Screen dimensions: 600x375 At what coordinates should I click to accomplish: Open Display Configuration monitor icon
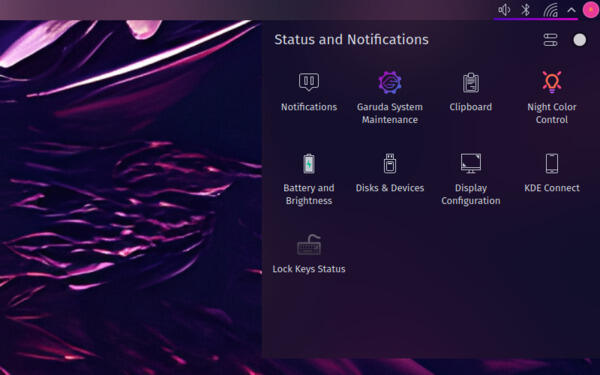click(471, 163)
